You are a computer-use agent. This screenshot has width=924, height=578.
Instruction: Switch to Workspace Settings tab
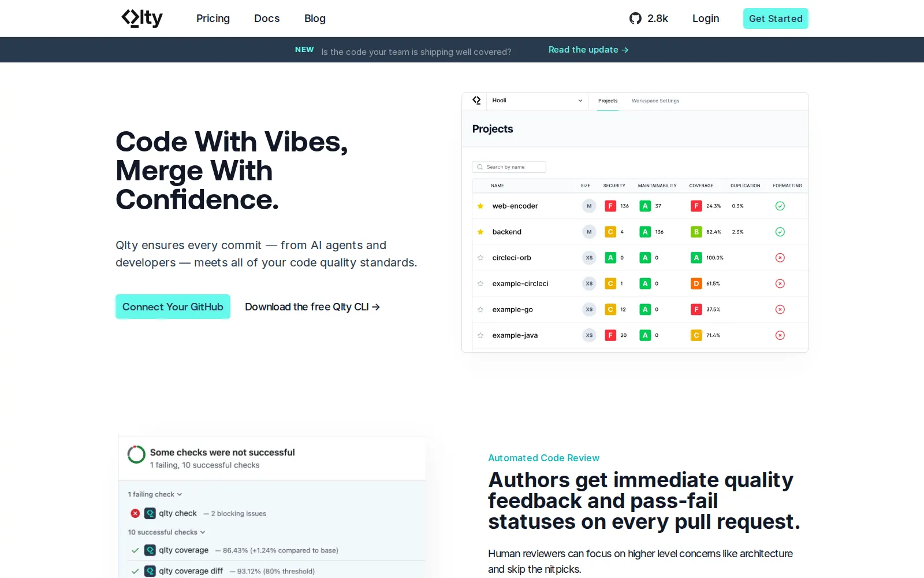(655, 101)
